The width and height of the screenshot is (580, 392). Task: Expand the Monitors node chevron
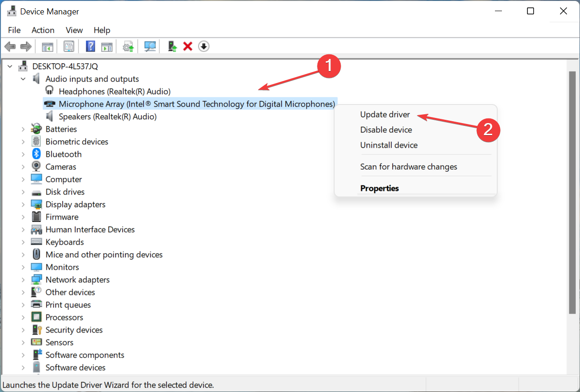[x=23, y=267]
